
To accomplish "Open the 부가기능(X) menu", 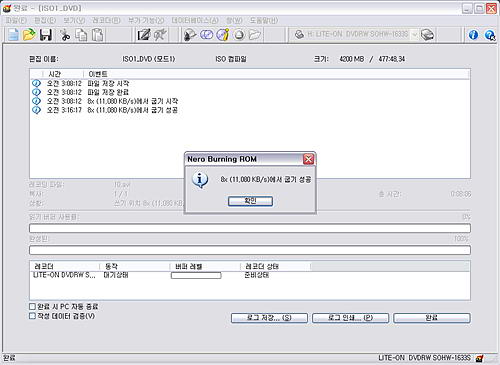I will coord(146,21).
